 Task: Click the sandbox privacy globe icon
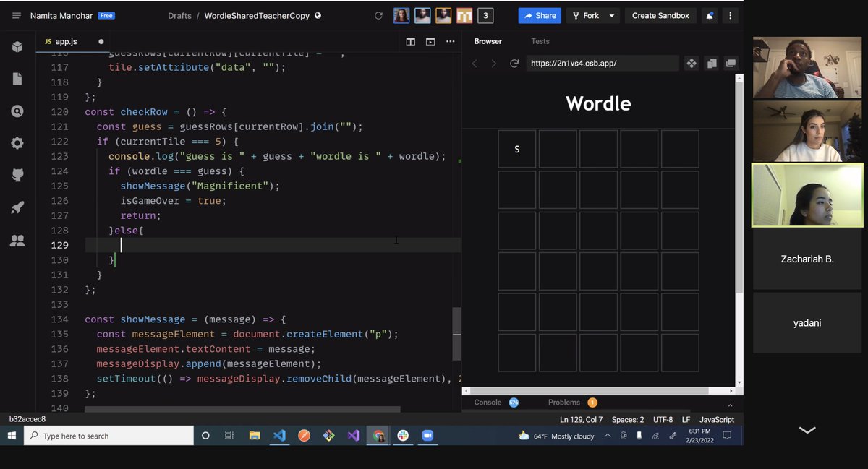tap(318, 15)
